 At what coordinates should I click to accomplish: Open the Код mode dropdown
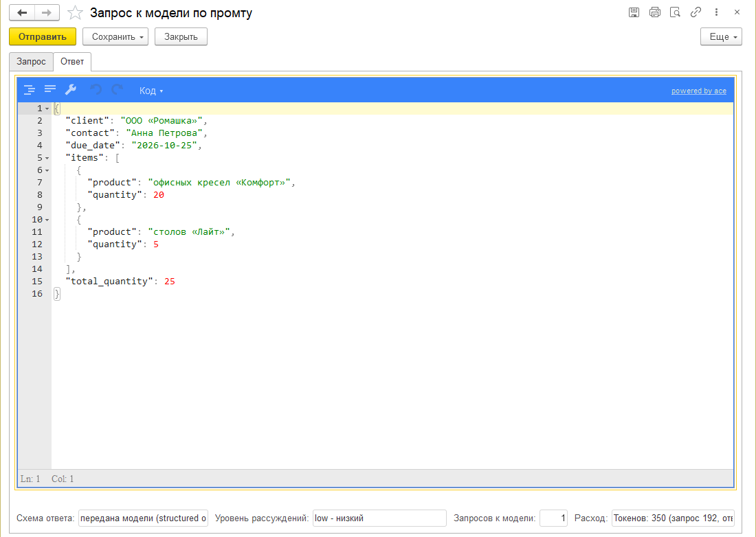151,91
